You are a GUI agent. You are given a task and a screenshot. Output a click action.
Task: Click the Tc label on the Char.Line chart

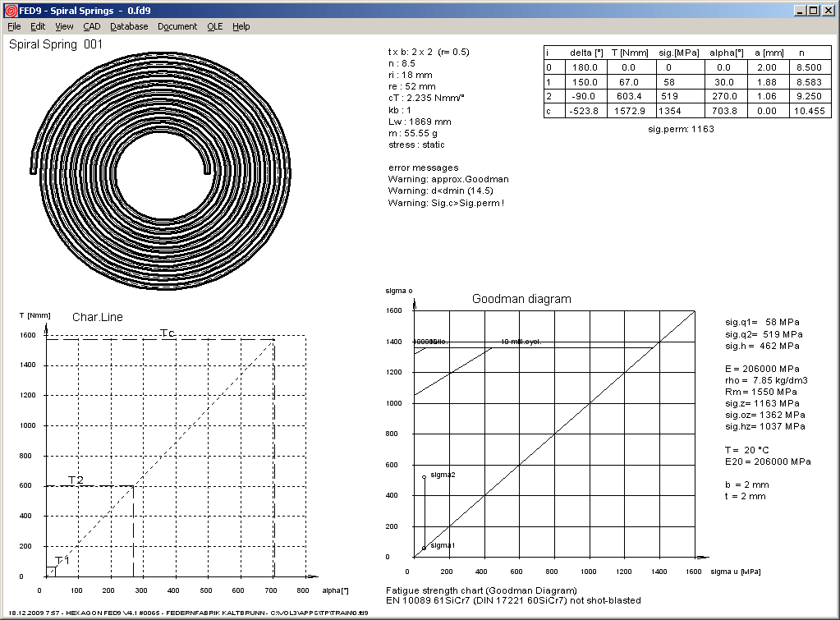click(x=168, y=333)
